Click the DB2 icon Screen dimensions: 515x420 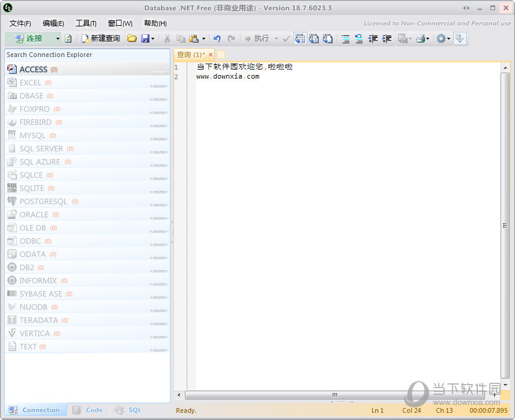tap(12, 267)
